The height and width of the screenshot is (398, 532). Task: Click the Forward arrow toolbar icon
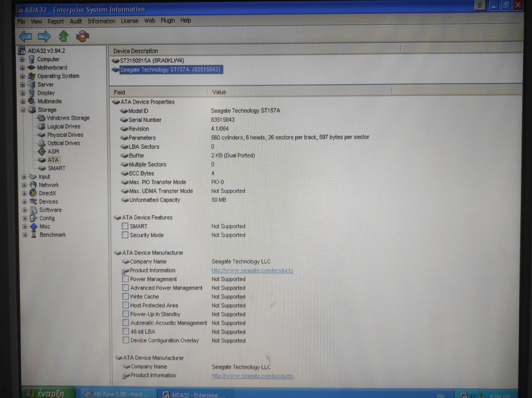point(44,36)
